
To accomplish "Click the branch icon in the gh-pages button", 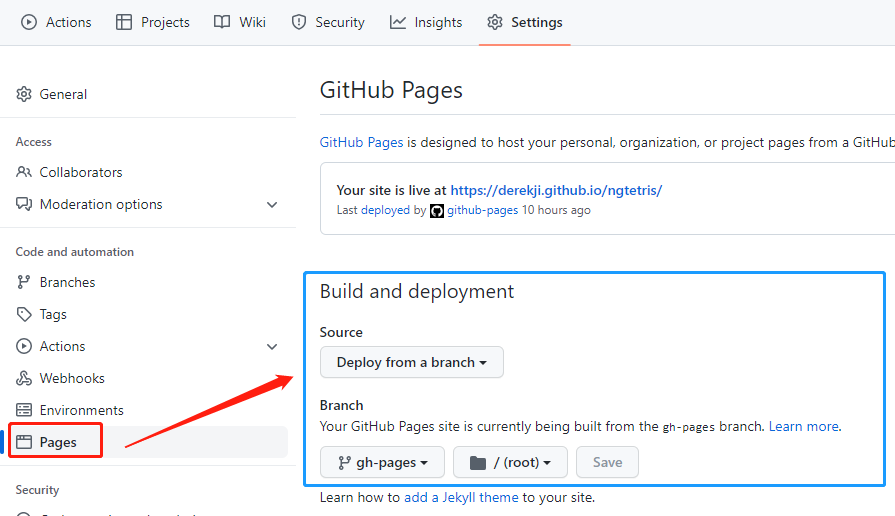I will (x=344, y=462).
